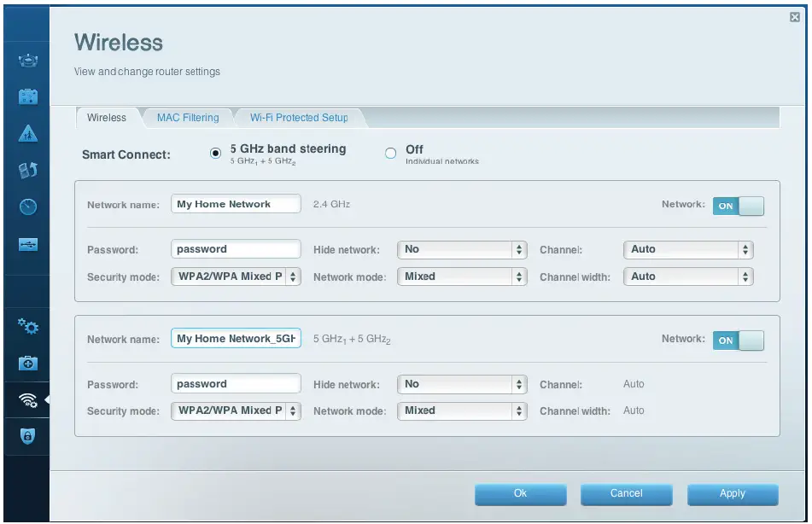
Task: Click the 'My Home Network_5GH' name field
Action: 236,339
